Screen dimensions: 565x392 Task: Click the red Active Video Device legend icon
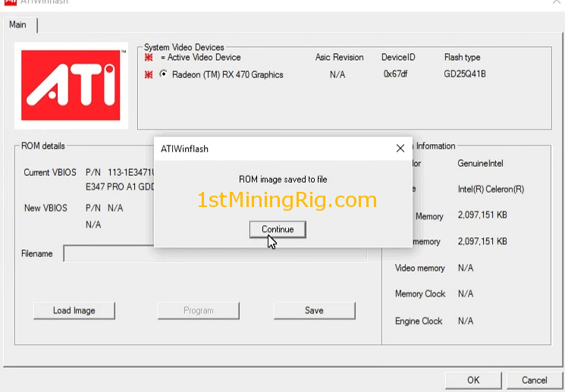click(x=149, y=58)
